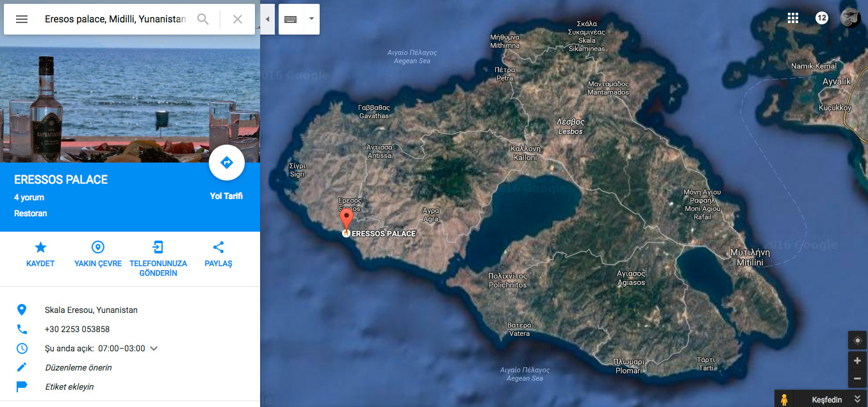
Task: Click the phone number +30 2253 053858
Action: [x=77, y=330]
